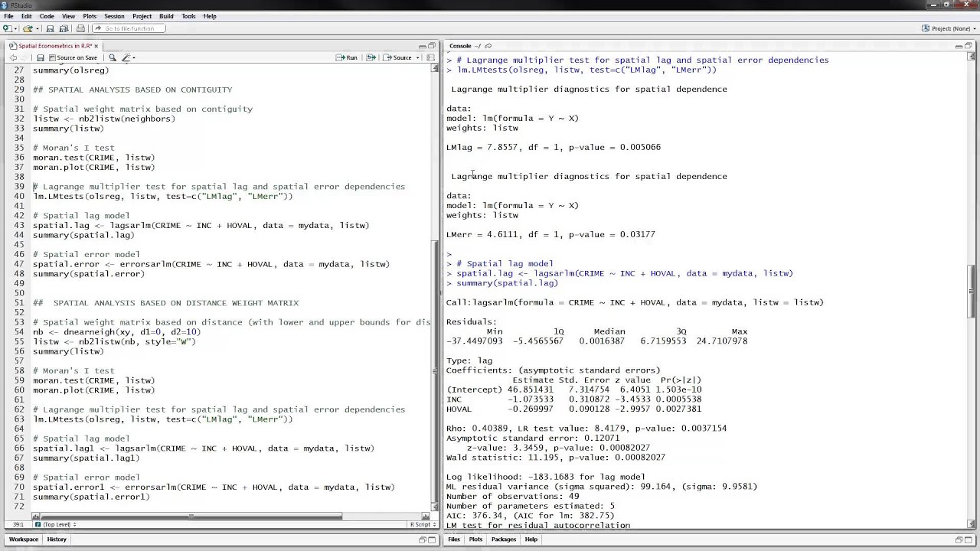Minimize the source editor pane
The height and width of the screenshot is (551, 980).
(423, 46)
